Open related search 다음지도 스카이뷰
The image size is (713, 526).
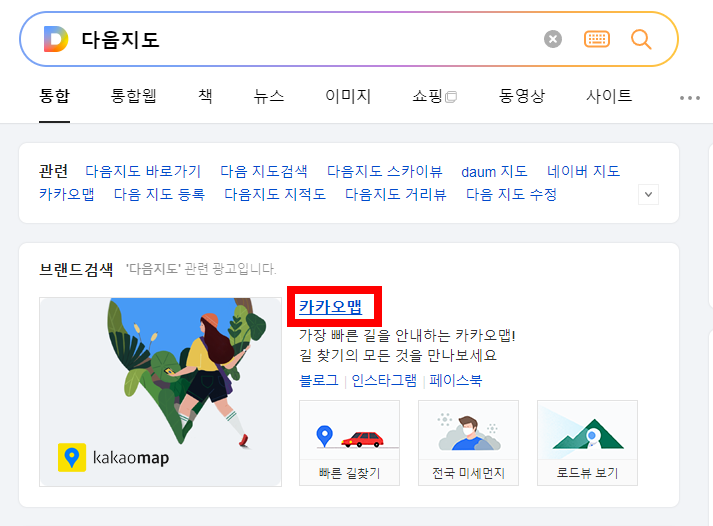(x=385, y=171)
